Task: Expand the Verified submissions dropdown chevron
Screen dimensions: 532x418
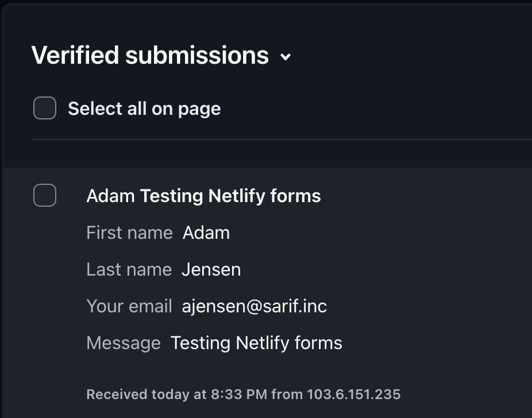Action: click(x=285, y=57)
